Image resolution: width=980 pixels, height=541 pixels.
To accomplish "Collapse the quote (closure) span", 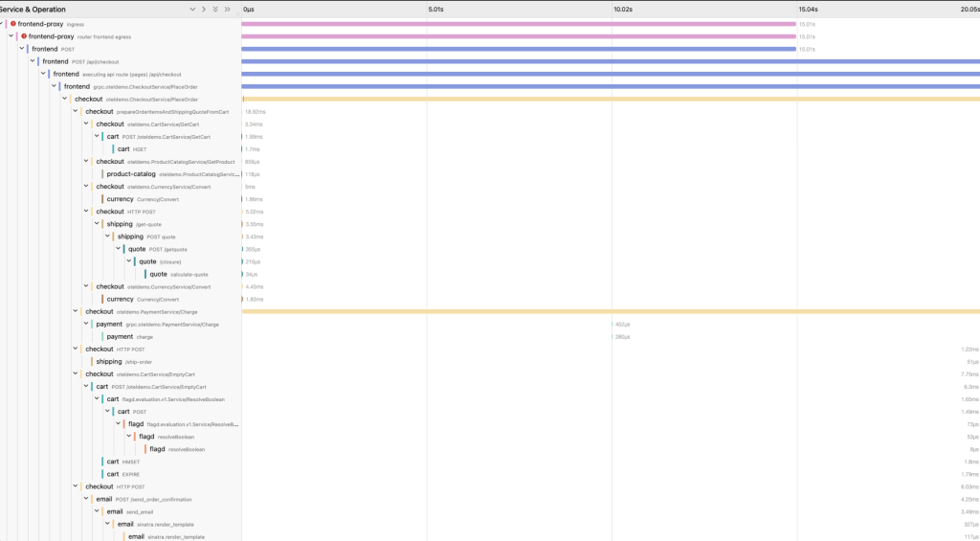I will (129, 261).
